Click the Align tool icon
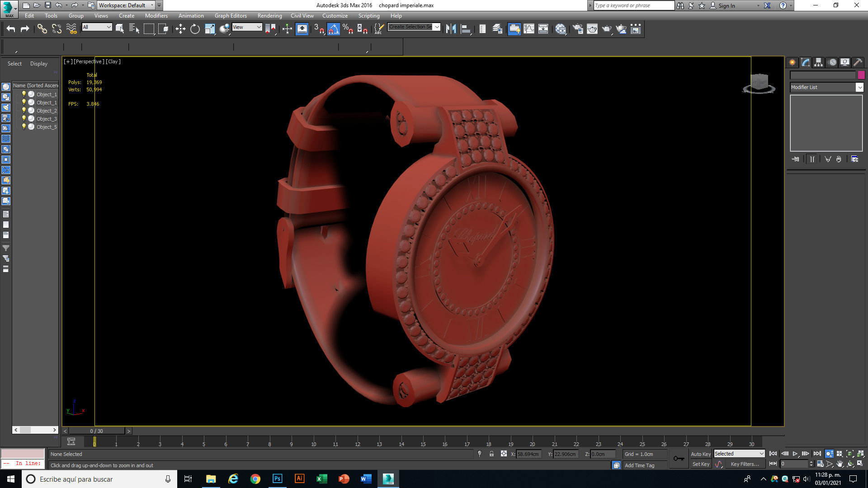Image resolution: width=868 pixels, height=488 pixels. click(x=465, y=29)
